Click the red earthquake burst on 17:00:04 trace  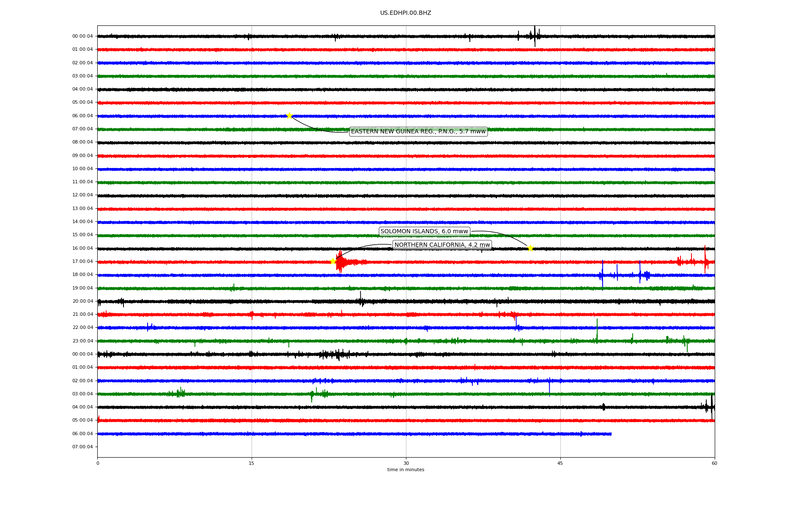pos(340,262)
